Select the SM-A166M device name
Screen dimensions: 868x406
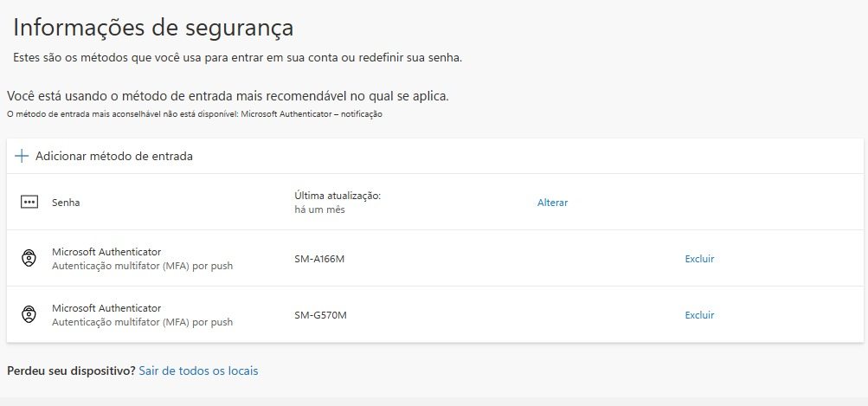[320, 259]
